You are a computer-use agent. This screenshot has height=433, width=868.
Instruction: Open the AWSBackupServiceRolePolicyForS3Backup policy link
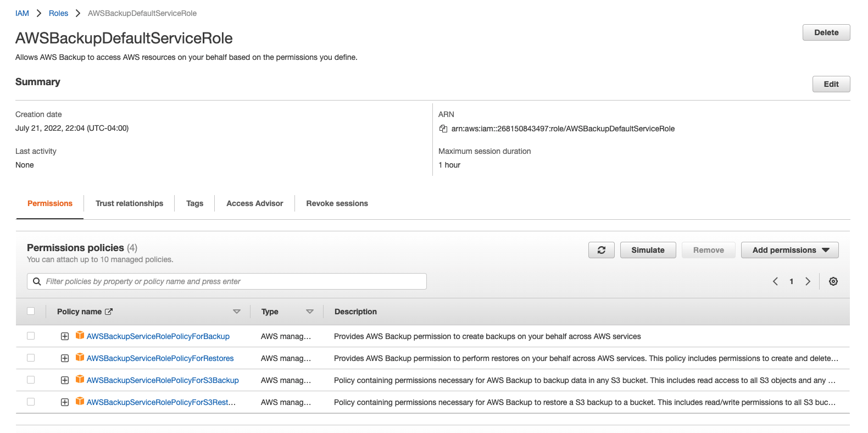pos(163,380)
